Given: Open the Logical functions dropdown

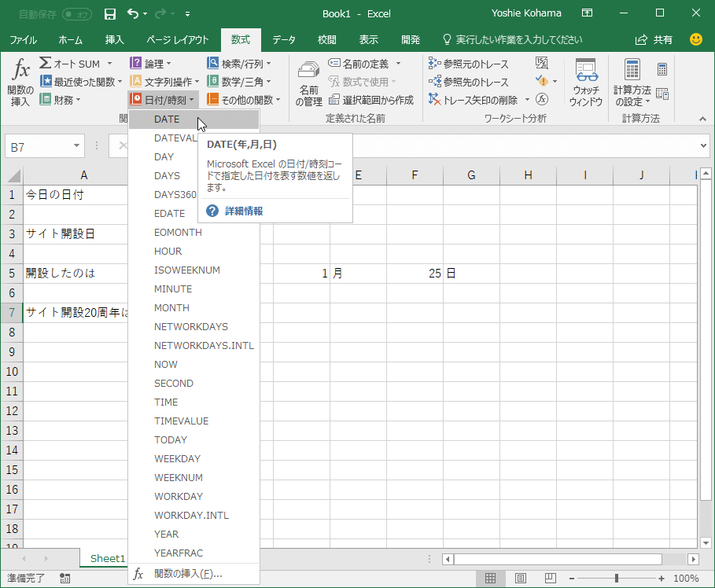Looking at the screenshot, I should point(153,64).
